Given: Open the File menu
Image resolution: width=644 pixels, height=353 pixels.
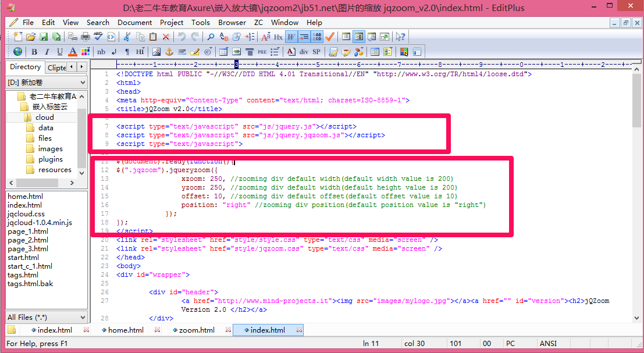Looking at the screenshot, I should (x=29, y=23).
